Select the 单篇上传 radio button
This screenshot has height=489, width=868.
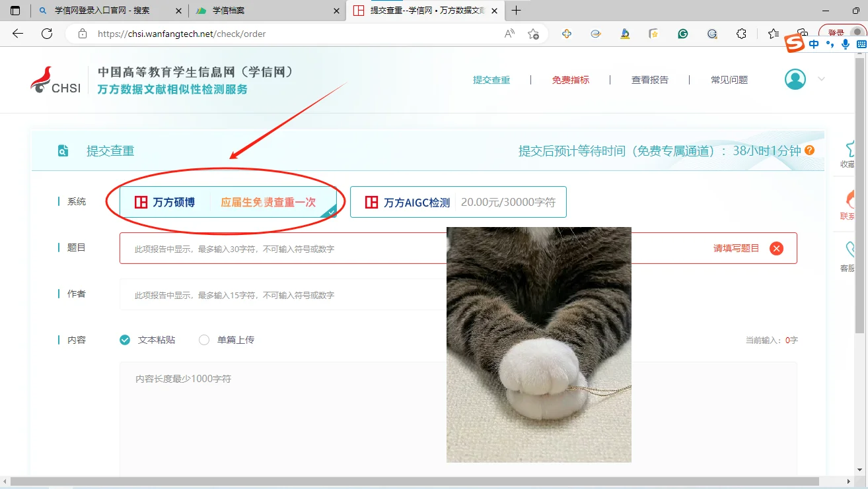coord(204,340)
